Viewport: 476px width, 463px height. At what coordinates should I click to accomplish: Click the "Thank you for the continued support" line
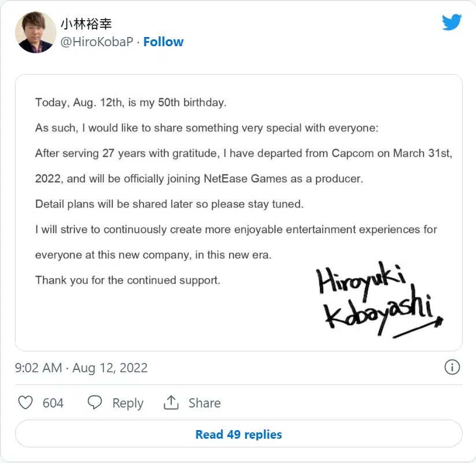[127, 280]
